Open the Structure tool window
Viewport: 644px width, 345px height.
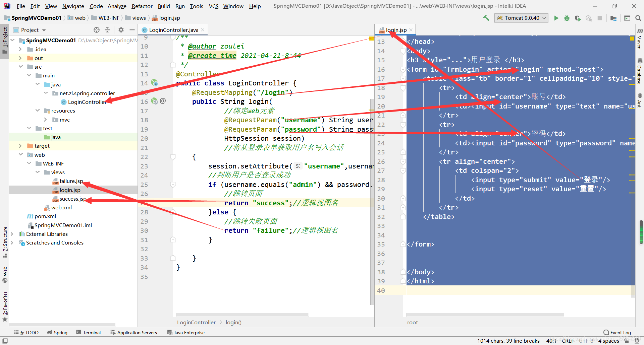[5, 242]
